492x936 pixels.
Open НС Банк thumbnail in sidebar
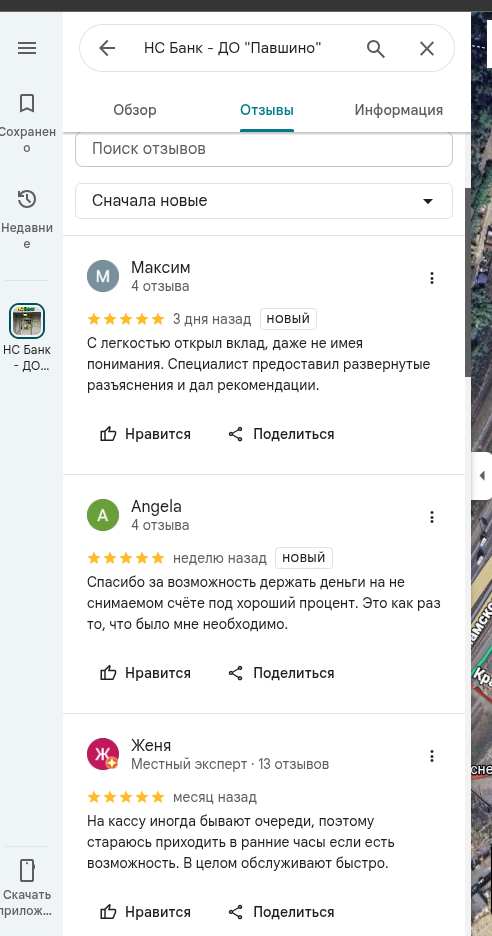point(27,321)
